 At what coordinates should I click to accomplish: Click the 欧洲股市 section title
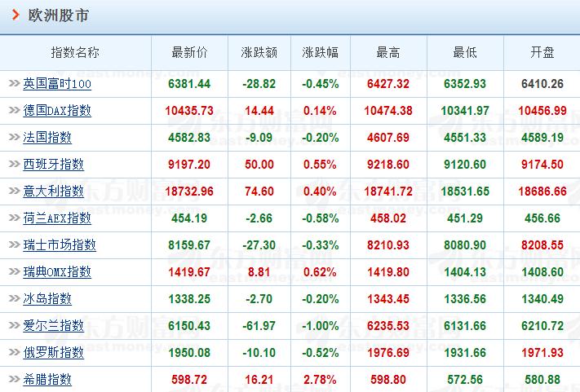[x=59, y=15]
